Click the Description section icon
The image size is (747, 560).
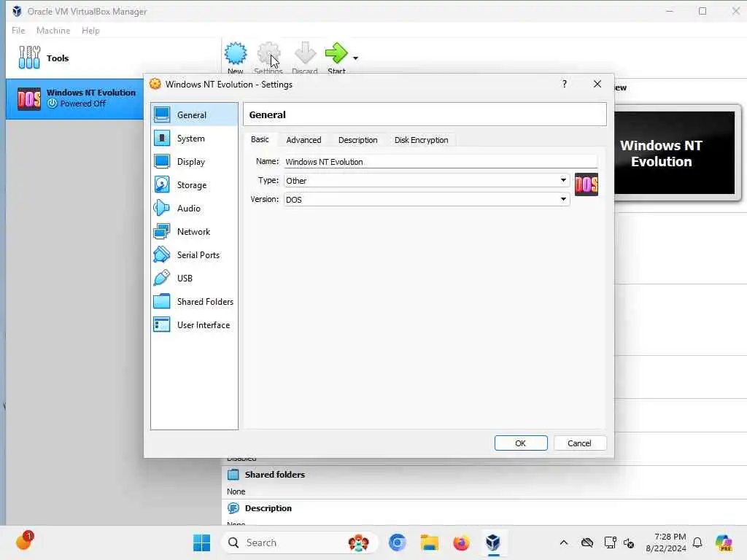pos(233,508)
